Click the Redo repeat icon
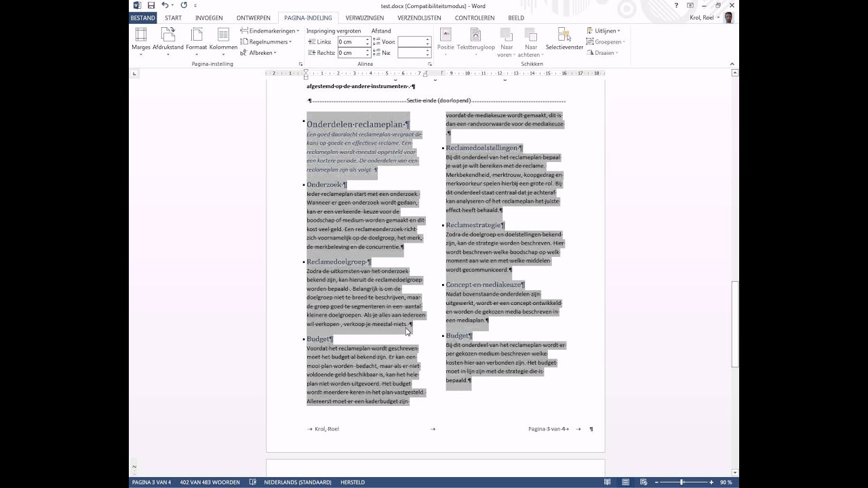 coord(184,5)
